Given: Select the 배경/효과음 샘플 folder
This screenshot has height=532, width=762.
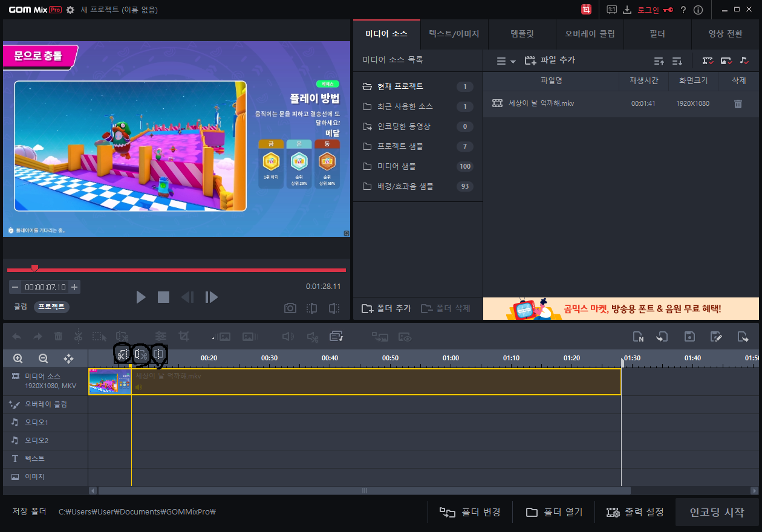Looking at the screenshot, I should [x=418, y=186].
